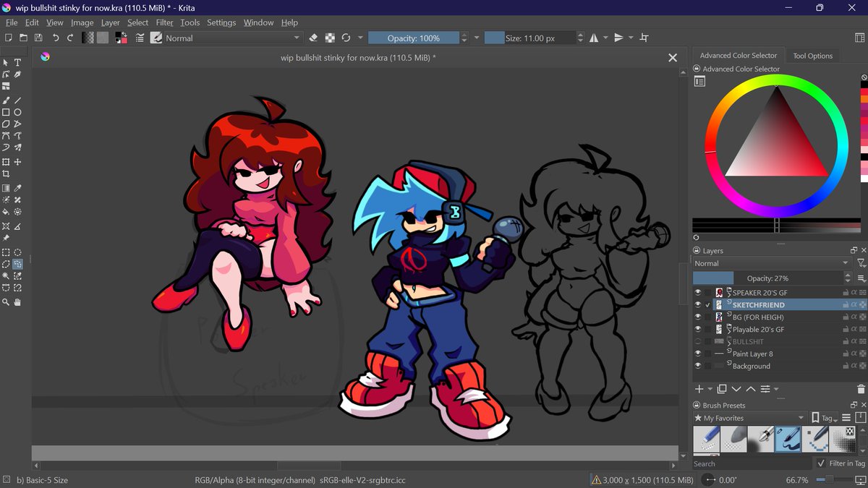Screen dimensions: 868x488
Task: Click the Wrap Around mode icon
Action: [644, 38]
